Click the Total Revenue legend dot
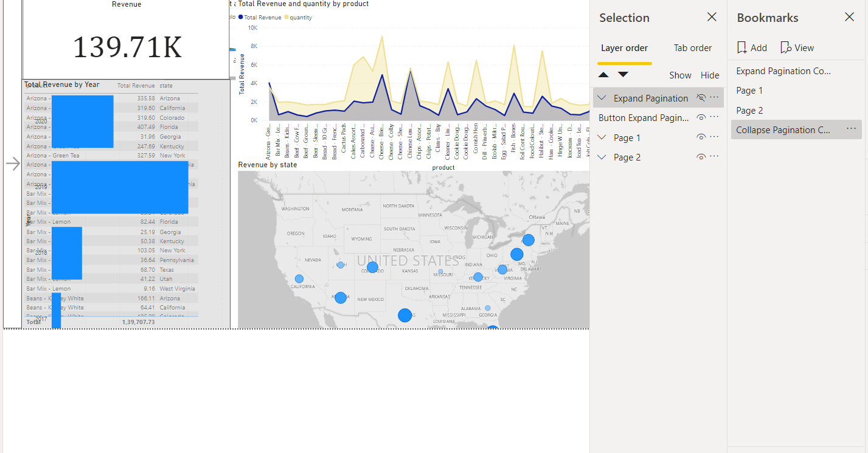 point(241,18)
